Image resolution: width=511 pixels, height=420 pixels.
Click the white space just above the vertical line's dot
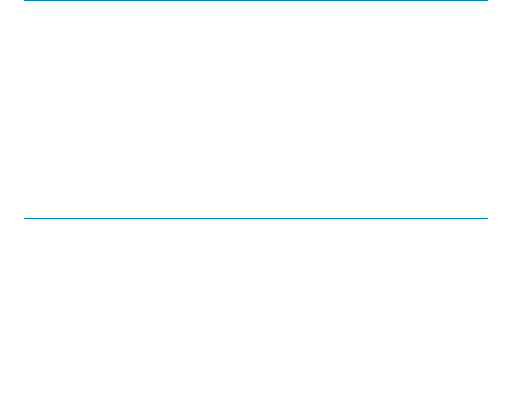coord(23,383)
